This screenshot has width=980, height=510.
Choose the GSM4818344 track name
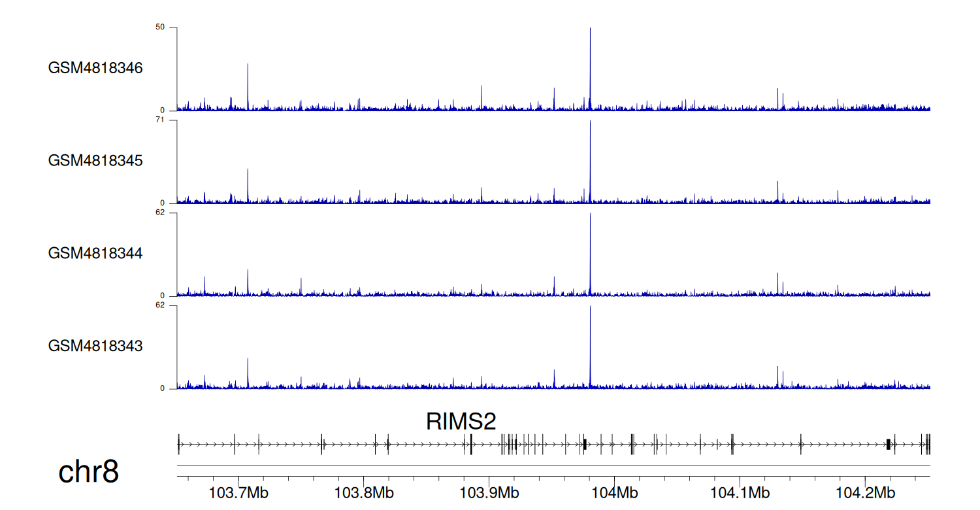coord(95,253)
